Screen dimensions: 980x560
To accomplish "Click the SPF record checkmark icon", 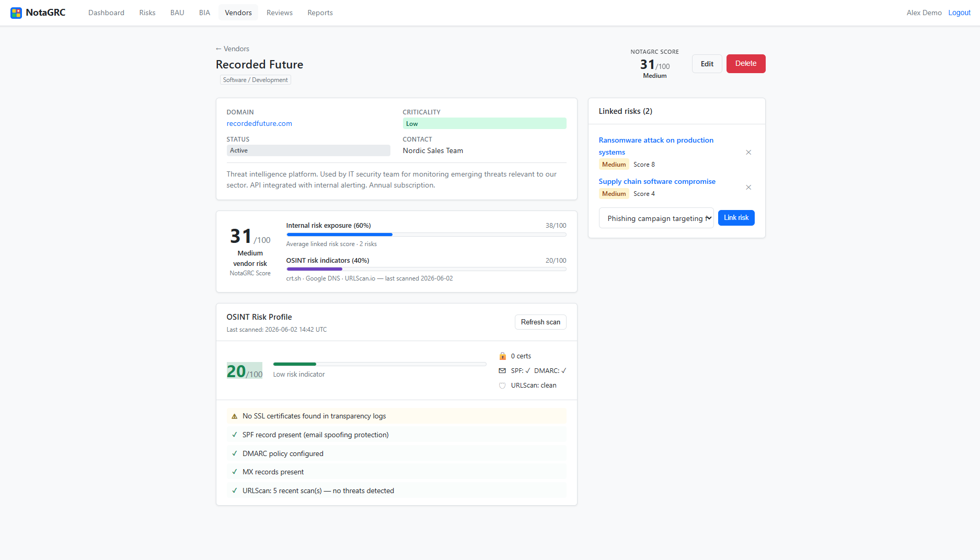I will coord(235,435).
